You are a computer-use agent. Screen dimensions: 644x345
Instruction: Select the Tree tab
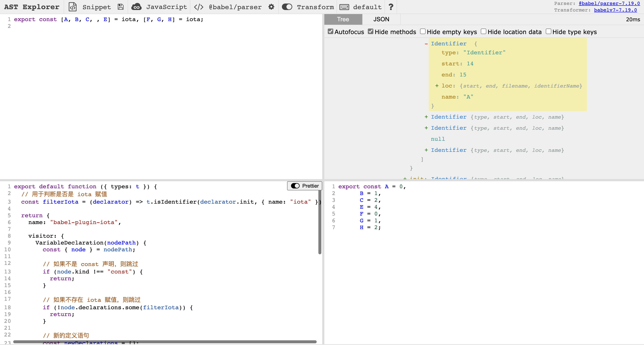click(x=343, y=19)
